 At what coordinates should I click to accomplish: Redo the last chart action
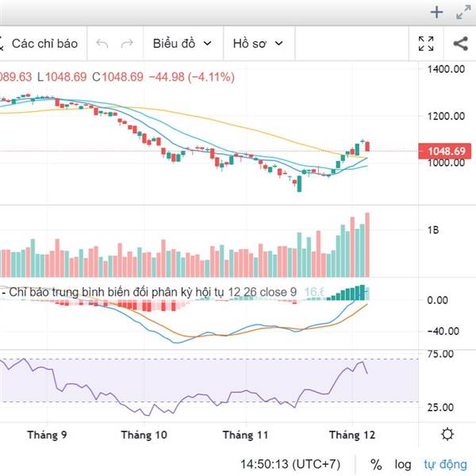pos(126,44)
